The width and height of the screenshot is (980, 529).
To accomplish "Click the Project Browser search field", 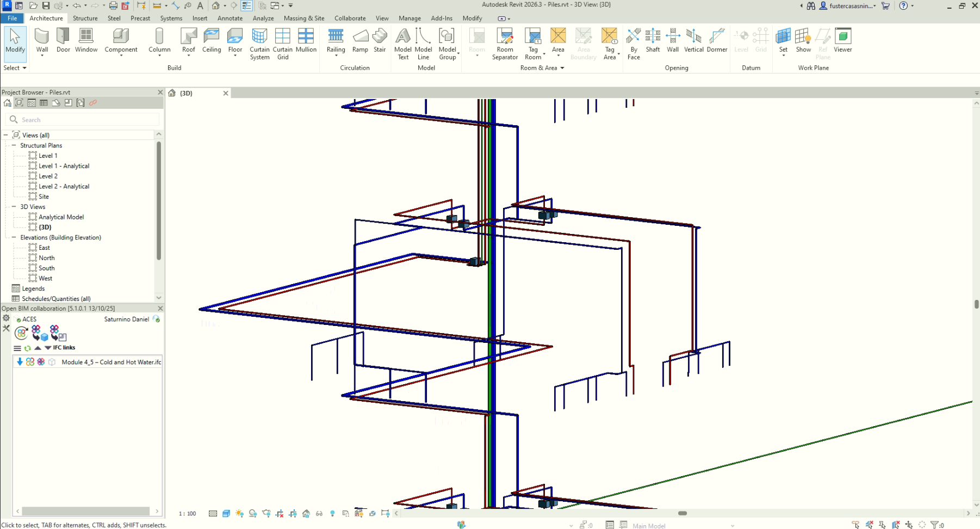I will [83, 120].
